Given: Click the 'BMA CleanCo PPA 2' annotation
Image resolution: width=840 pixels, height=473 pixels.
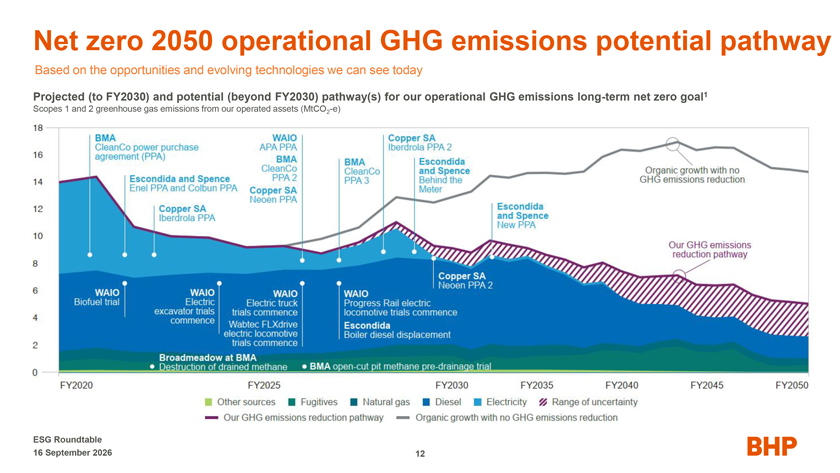Looking at the screenshot, I should (x=279, y=168).
